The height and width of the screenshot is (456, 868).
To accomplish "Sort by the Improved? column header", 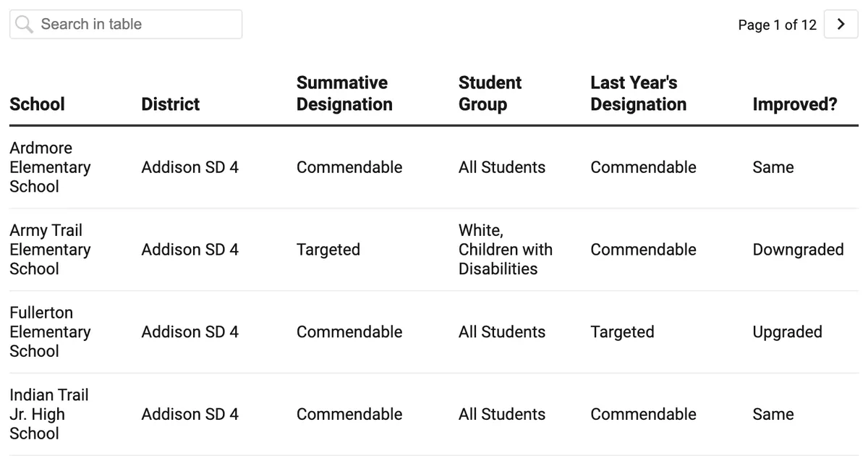I will click(x=795, y=104).
